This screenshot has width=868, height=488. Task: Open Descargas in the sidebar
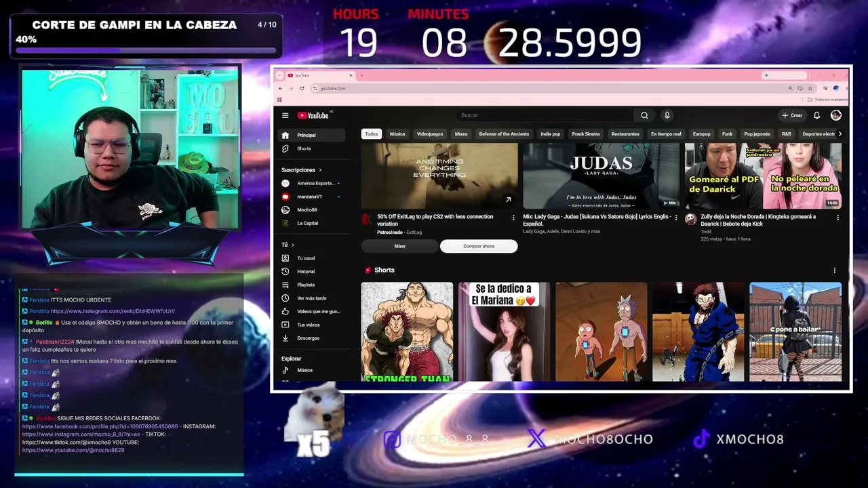click(x=313, y=338)
